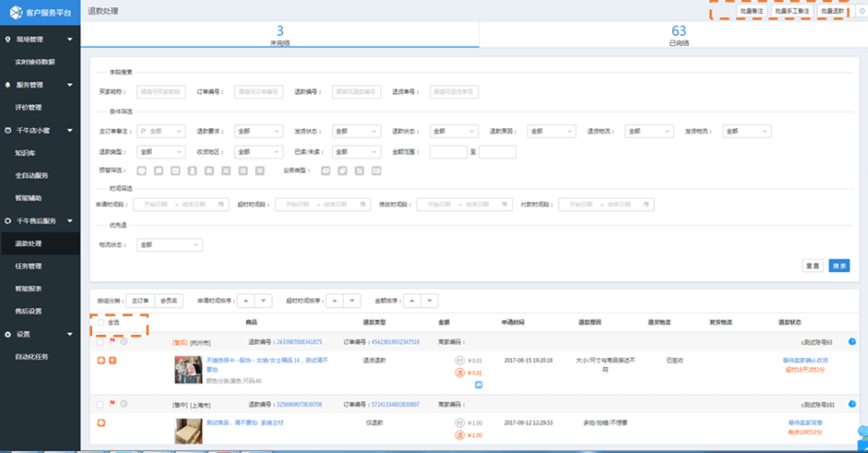Viewport: 868px width, 453px height.
Task: Select the last 预警筛选 filter icon
Action: click(x=260, y=171)
